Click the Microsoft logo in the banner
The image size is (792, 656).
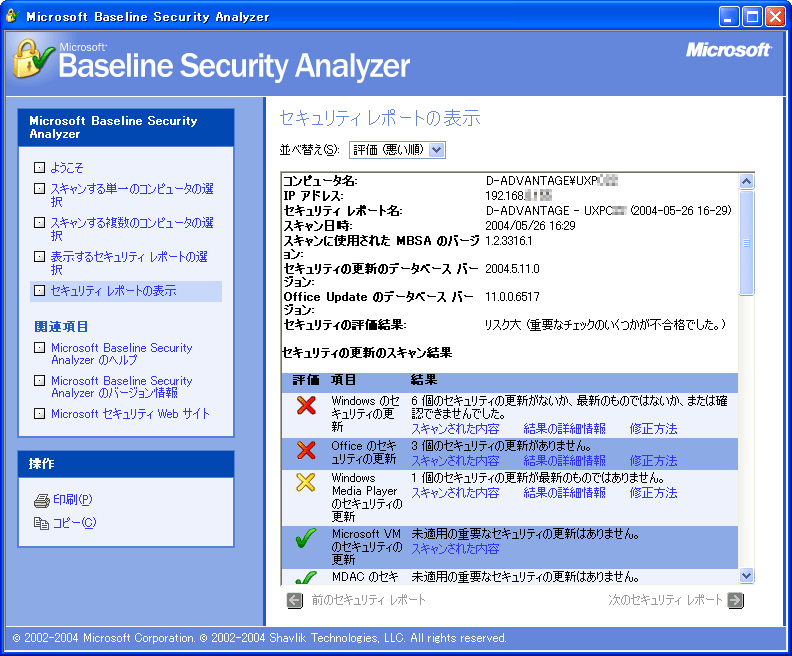coord(728,49)
